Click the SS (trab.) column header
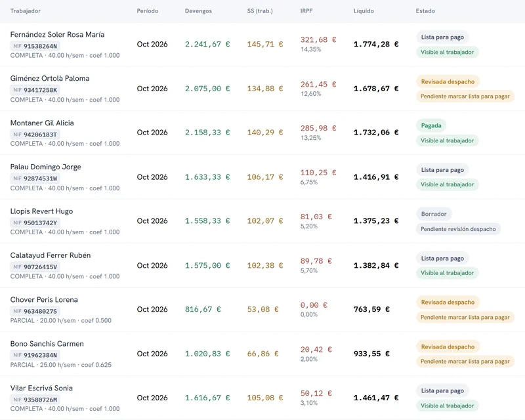 click(260, 11)
